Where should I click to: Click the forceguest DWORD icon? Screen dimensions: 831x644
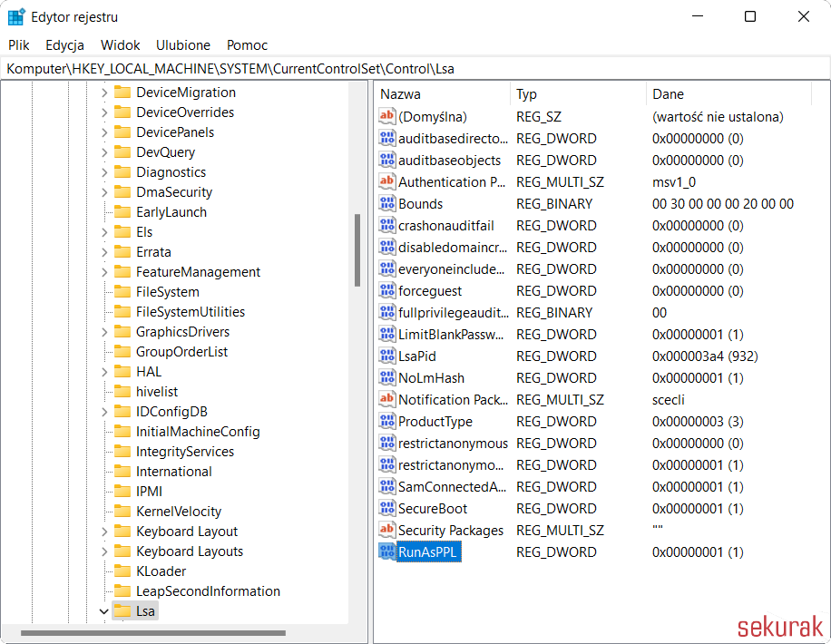386,290
